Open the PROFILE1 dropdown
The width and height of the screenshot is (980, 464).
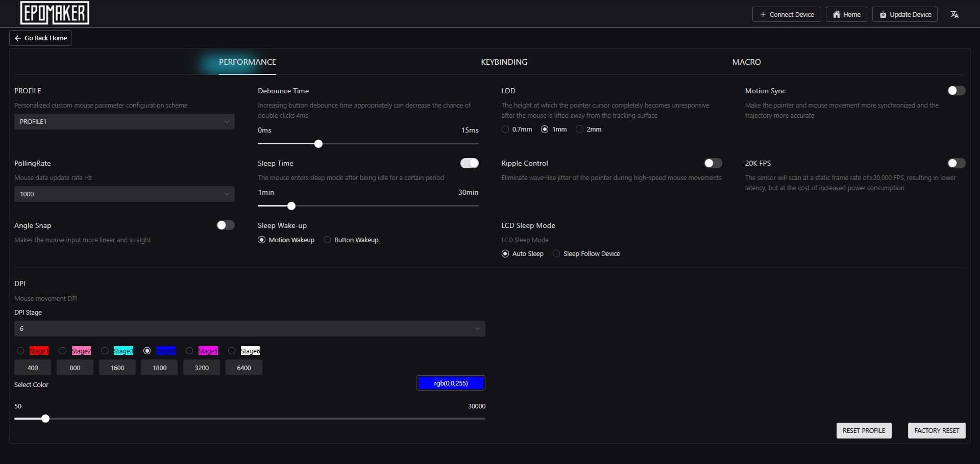(125, 121)
